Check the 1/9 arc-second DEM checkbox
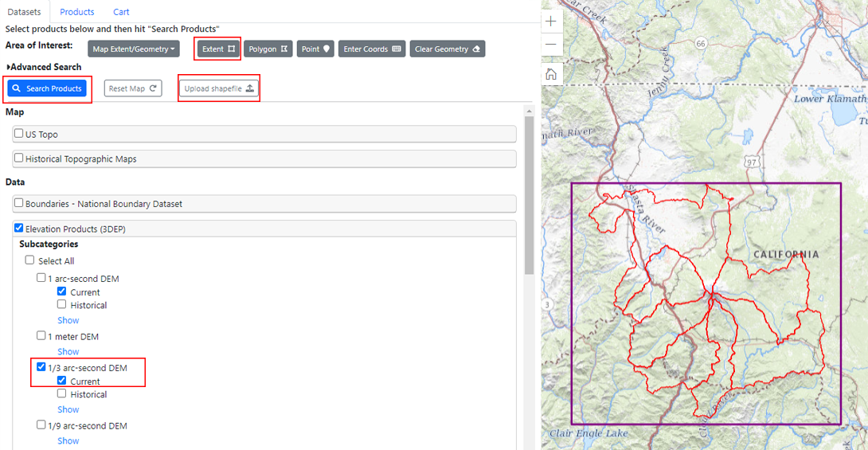Viewport: 868px width, 450px height. coord(41,425)
